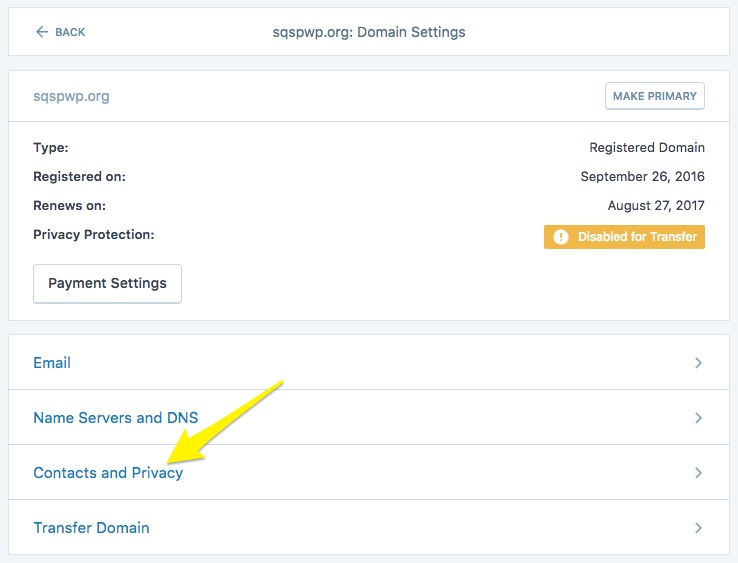
Task: Click the exclamation warning icon in the badge
Action: (x=560, y=237)
